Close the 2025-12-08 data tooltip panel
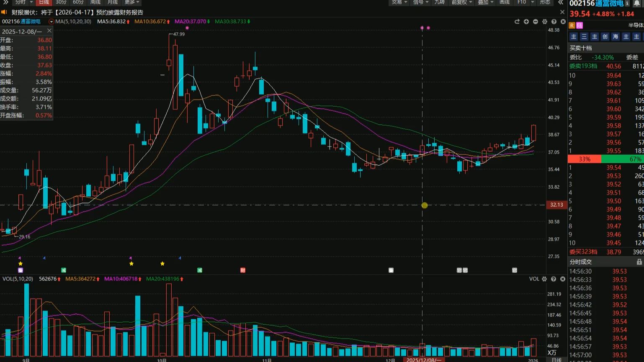Viewport: 644px width, 362px height. tap(49, 31)
